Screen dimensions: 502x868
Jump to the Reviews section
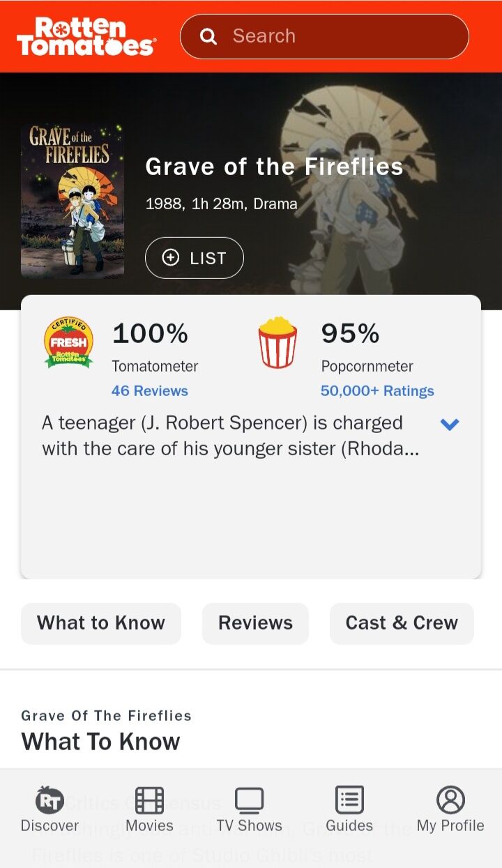click(255, 623)
